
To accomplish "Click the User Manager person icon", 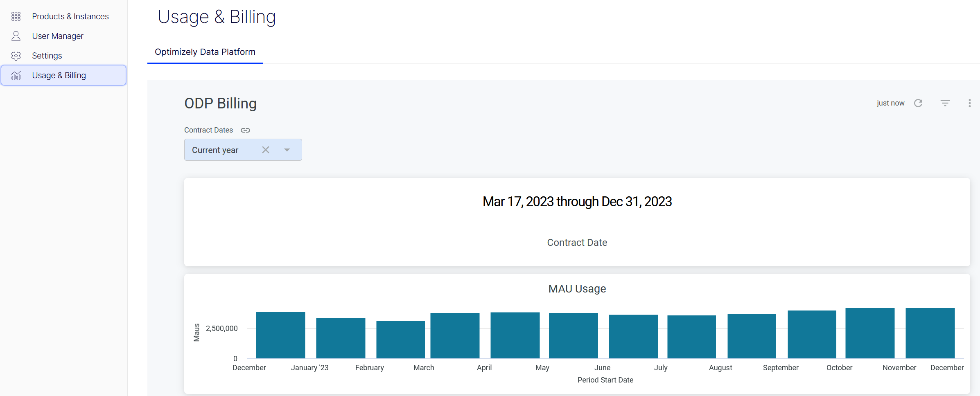I will [x=16, y=36].
